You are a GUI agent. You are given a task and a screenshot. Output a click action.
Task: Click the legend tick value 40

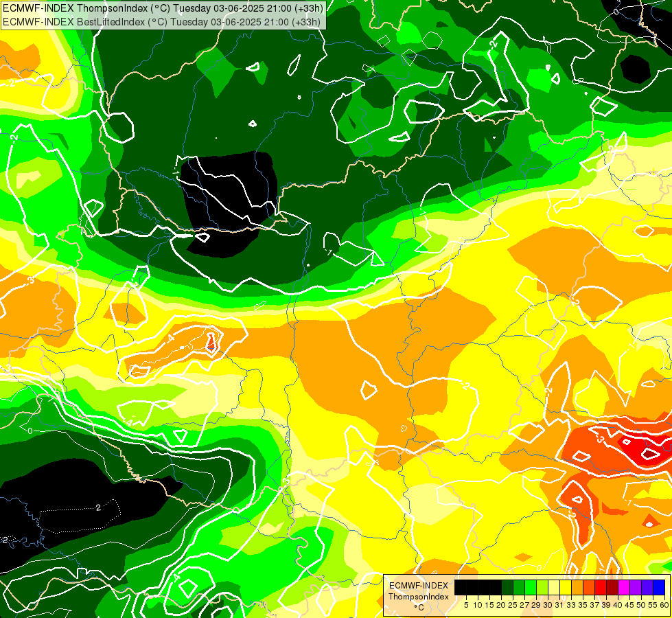[x=618, y=605]
